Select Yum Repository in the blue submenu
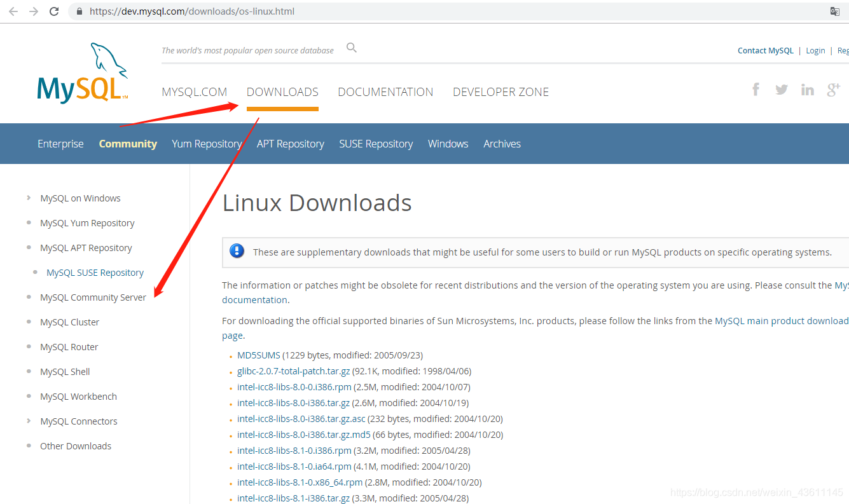This screenshot has height=504, width=849. pos(207,144)
